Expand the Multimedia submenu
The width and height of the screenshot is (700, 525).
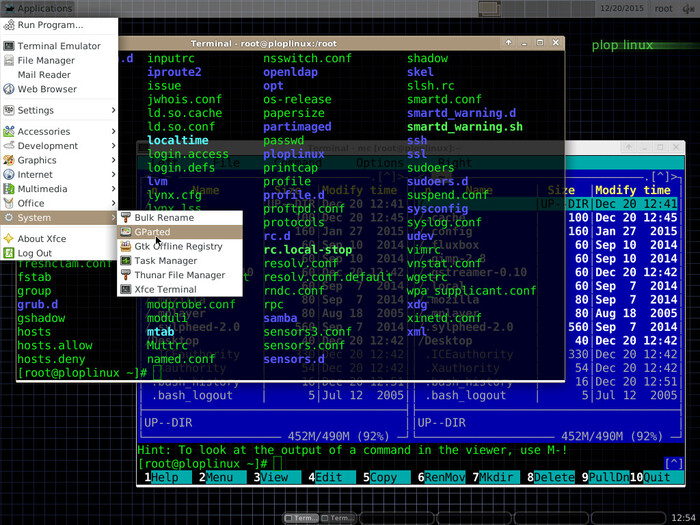(x=43, y=188)
